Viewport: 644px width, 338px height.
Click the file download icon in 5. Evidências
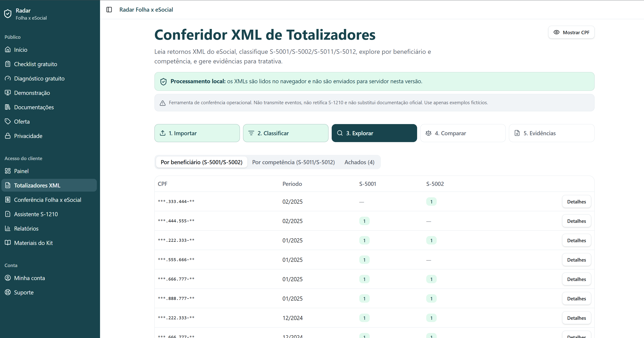coord(517,133)
